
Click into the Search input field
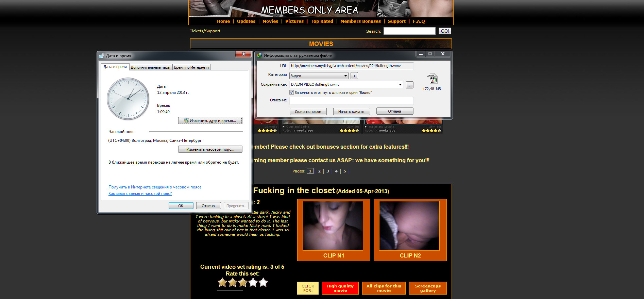[409, 31]
